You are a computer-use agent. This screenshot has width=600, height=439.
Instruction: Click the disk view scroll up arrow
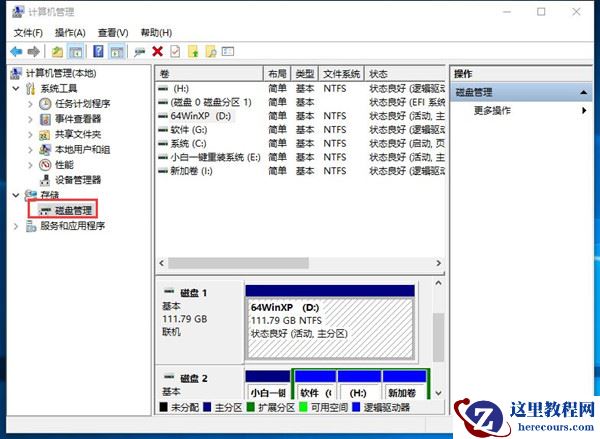[439, 284]
